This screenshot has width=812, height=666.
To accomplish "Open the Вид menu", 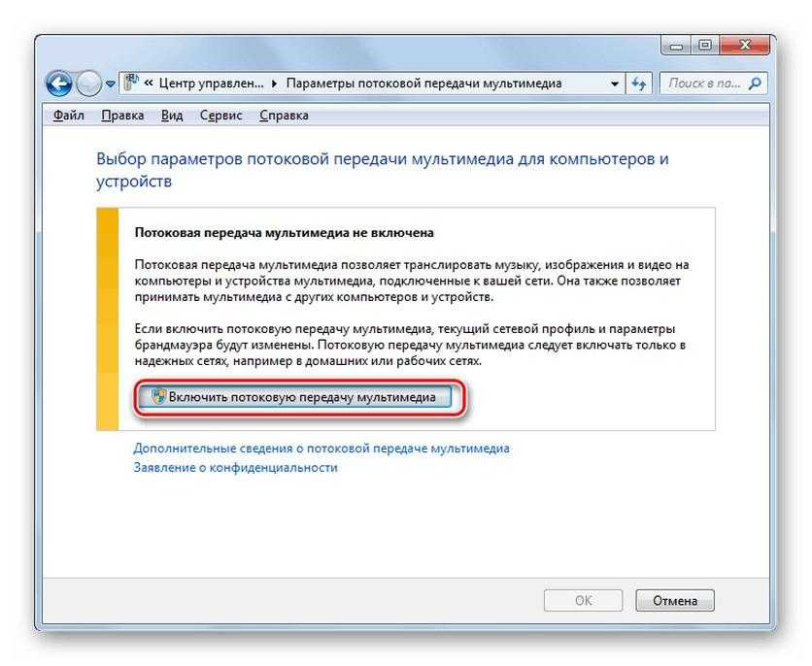I will [171, 116].
